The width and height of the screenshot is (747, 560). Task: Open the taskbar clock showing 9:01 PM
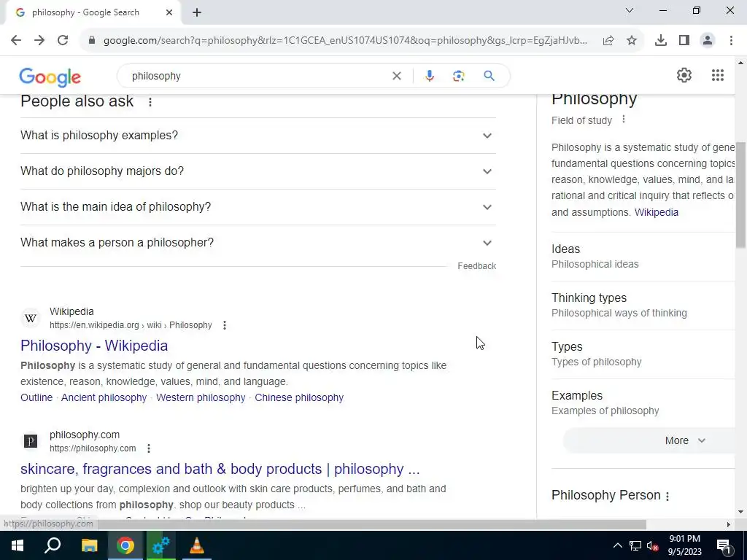[x=684, y=545]
